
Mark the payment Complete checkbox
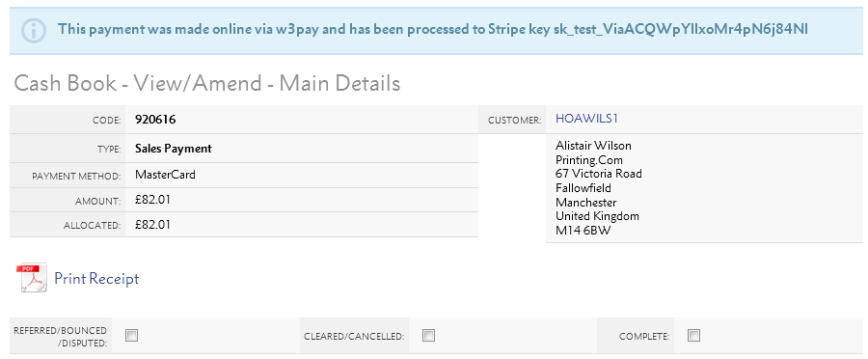coord(693,335)
